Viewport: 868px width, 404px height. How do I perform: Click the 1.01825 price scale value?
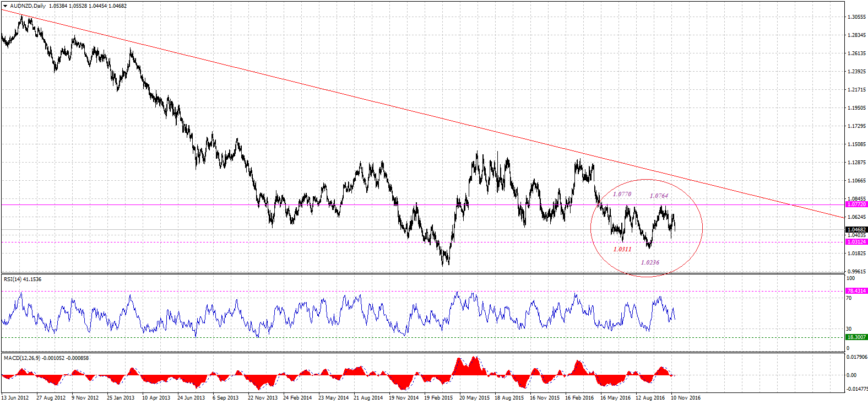point(856,254)
